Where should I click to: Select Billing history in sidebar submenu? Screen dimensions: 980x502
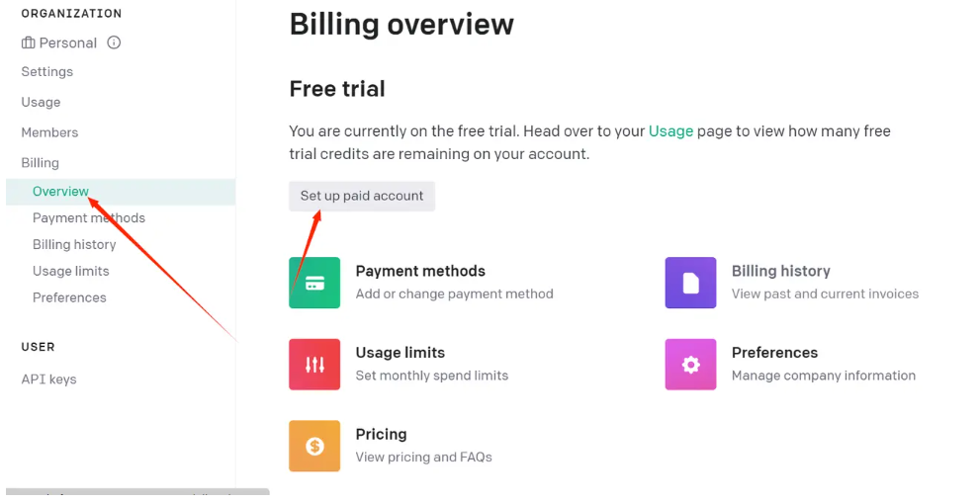pos(74,245)
